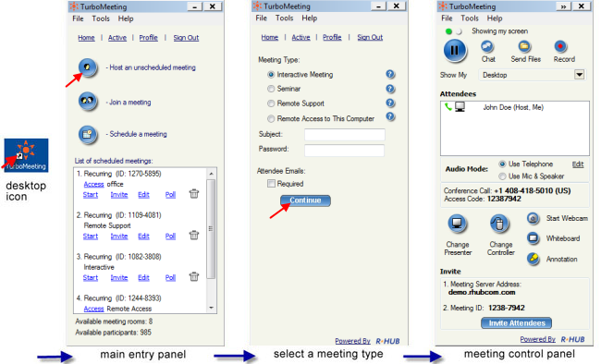Click server address demo.rhubcom.com
The width and height of the screenshot is (601, 364).
[x=482, y=292]
